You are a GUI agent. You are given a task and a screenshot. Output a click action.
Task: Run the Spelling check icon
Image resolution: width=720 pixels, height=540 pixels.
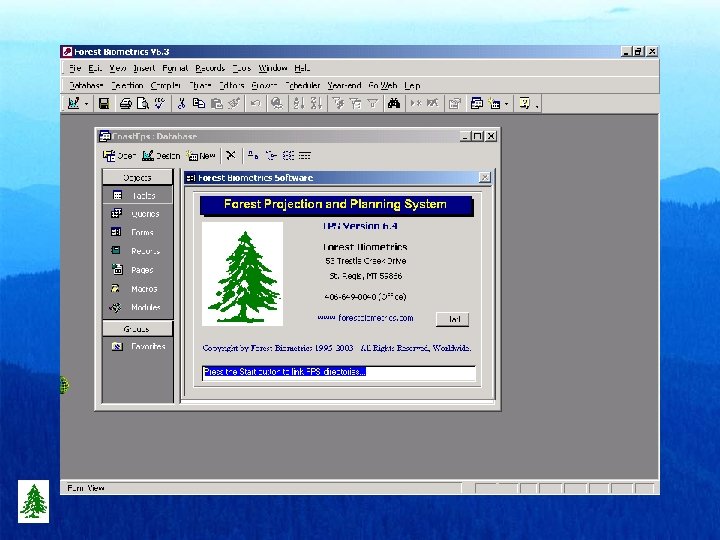click(159, 104)
